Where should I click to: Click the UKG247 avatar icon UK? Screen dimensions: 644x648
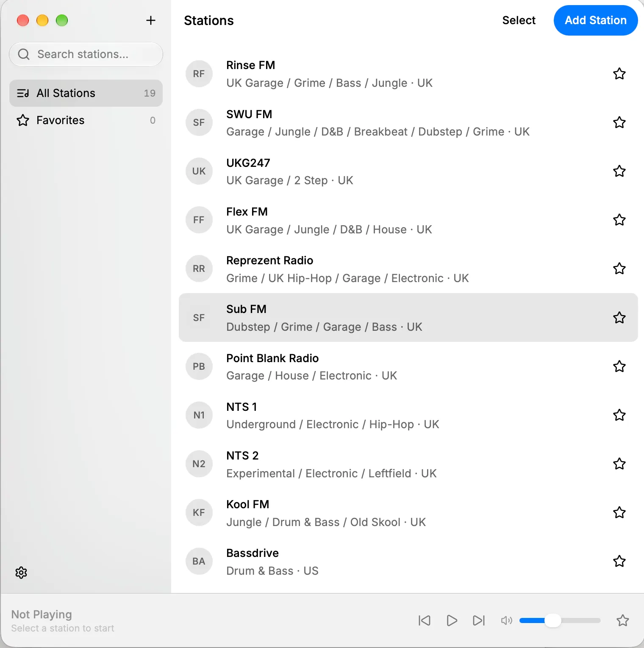click(199, 171)
